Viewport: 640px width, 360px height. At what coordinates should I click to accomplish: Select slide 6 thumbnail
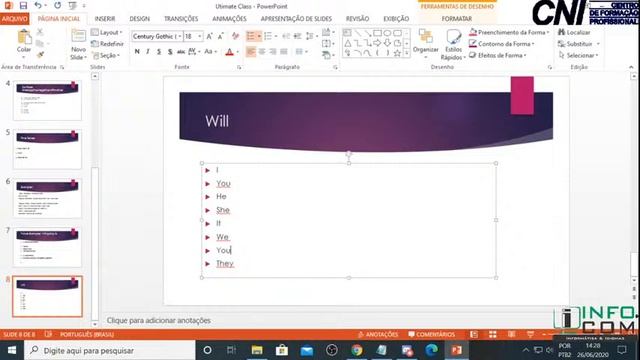click(x=47, y=198)
